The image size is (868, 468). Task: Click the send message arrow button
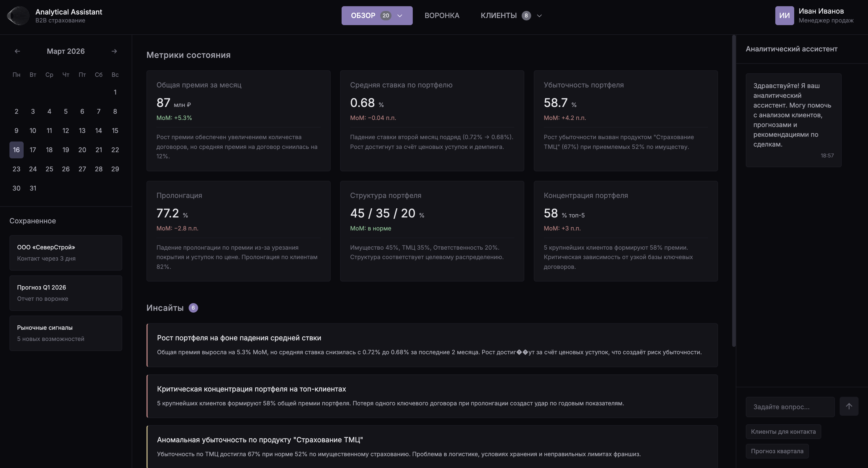(849, 406)
